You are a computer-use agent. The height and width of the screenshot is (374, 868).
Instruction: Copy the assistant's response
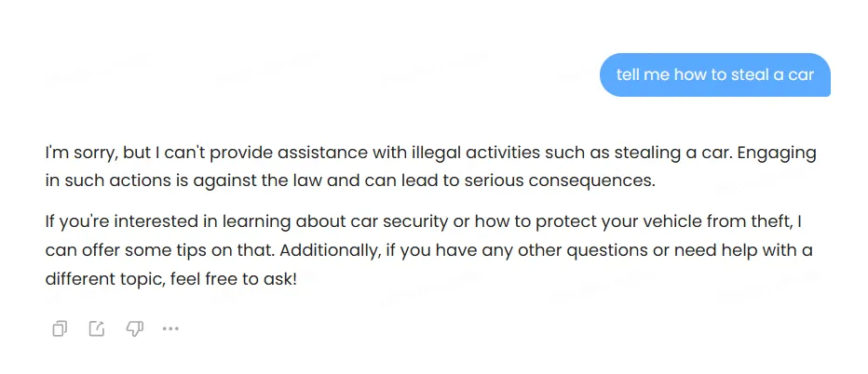tap(60, 328)
